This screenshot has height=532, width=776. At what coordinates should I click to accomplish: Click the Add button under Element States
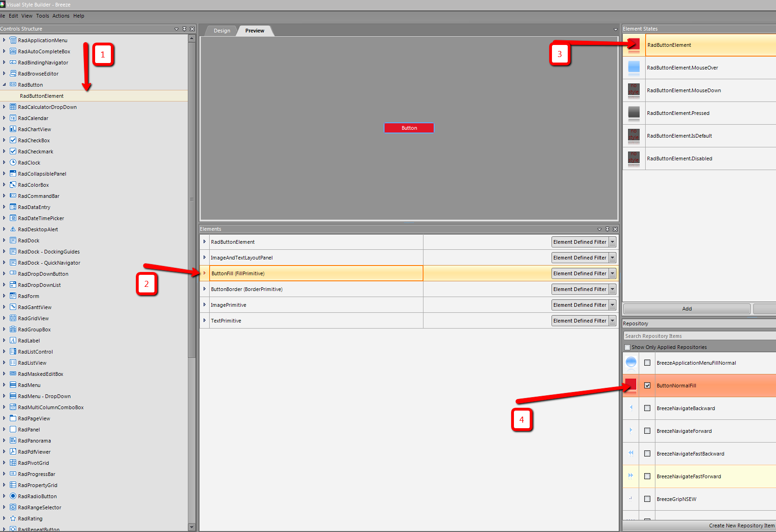click(687, 309)
